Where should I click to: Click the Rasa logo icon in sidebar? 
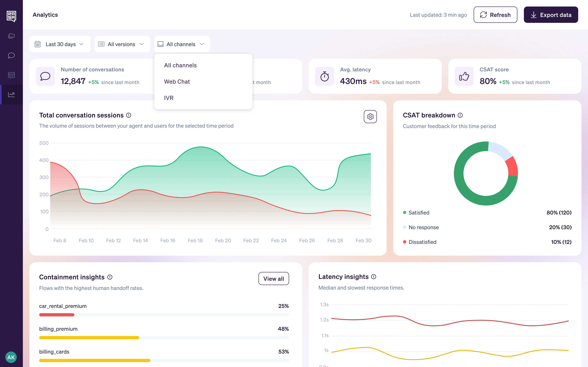click(x=11, y=16)
